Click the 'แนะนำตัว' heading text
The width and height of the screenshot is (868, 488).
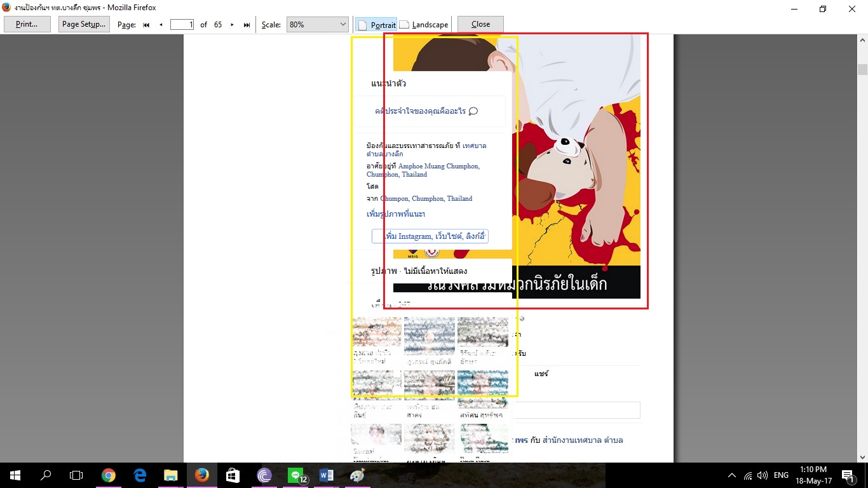[x=389, y=84]
